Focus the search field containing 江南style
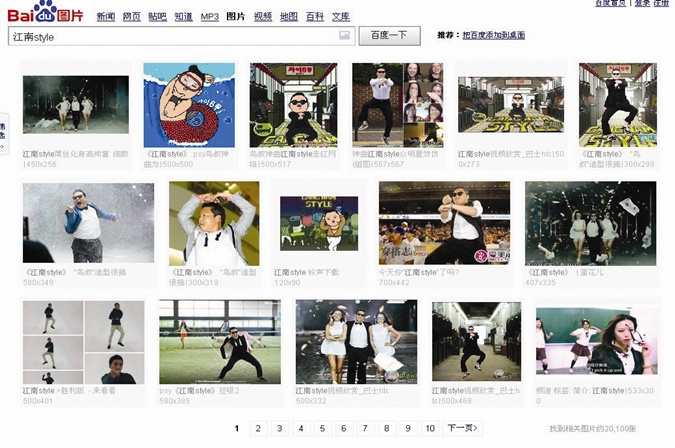Image resolution: width=675 pixels, height=448 pixels. pos(181,36)
